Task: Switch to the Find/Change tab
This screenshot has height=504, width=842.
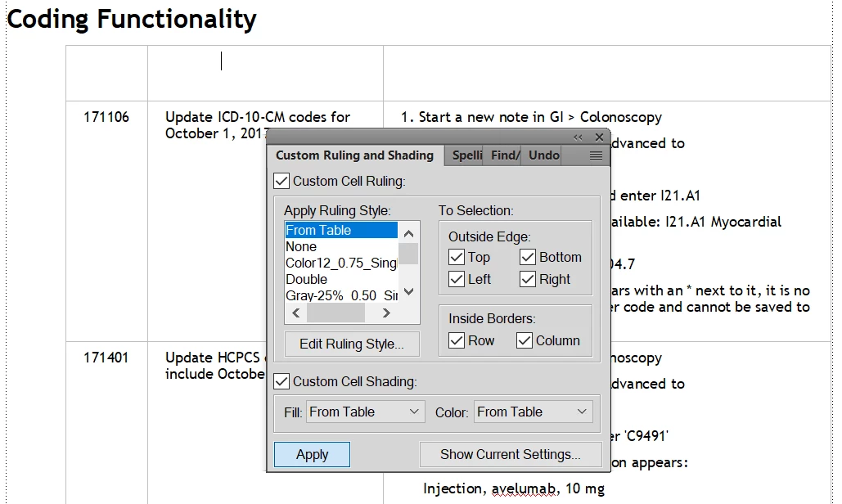Action: [x=504, y=155]
